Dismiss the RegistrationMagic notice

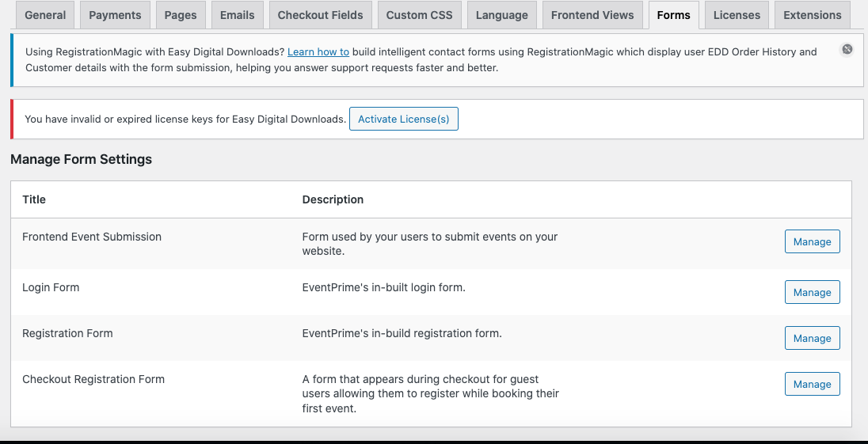point(847,50)
